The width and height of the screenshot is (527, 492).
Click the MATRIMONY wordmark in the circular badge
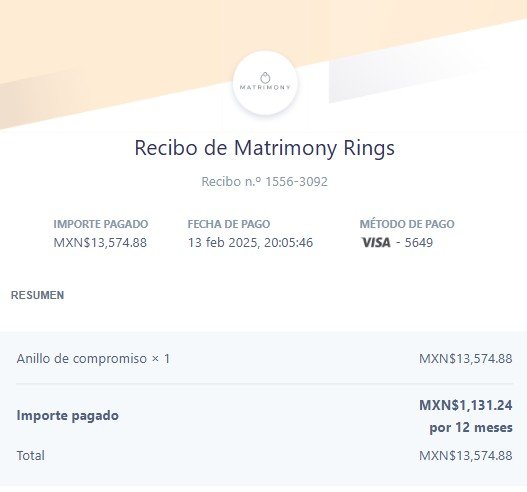point(265,87)
